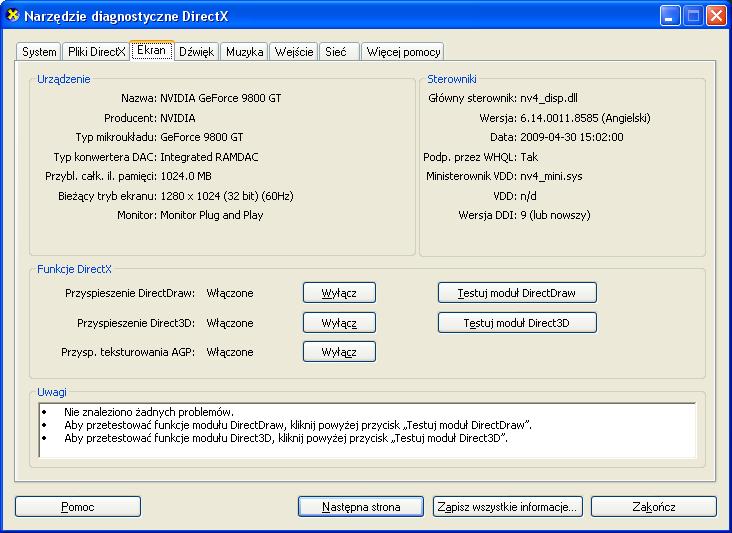Switch to the Wejście tab
This screenshot has width=732, height=533.
[x=294, y=52]
